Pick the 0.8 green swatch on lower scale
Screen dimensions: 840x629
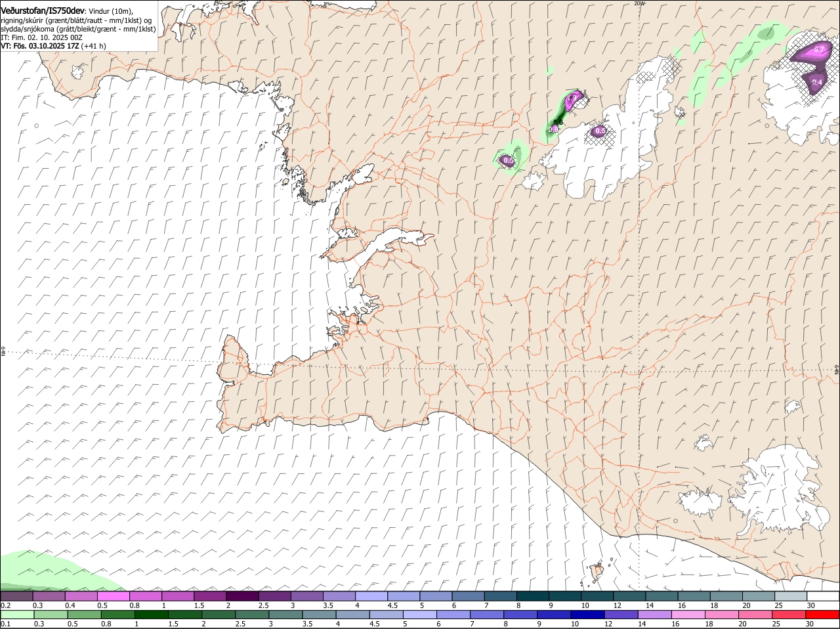(117, 615)
